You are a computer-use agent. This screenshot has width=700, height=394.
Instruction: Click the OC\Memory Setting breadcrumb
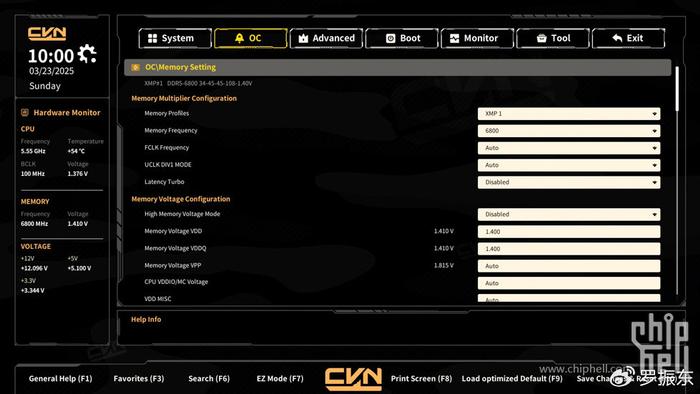click(x=180, y=67)
